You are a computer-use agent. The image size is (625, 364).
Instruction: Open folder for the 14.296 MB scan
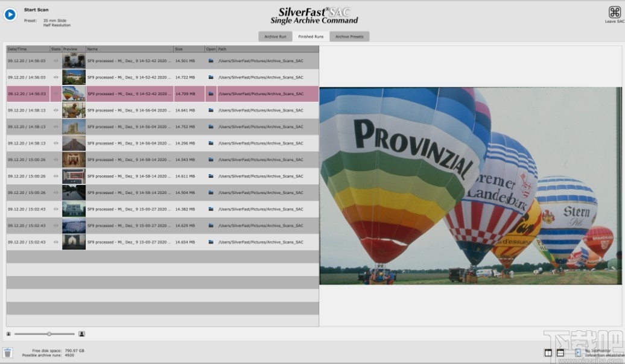pos(211,143)
